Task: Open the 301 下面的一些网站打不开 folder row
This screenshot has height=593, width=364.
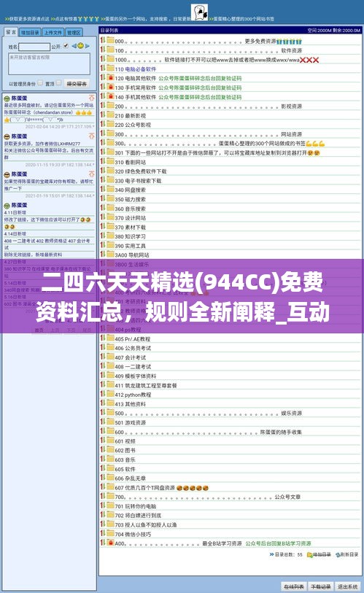Action: [217, 152]
